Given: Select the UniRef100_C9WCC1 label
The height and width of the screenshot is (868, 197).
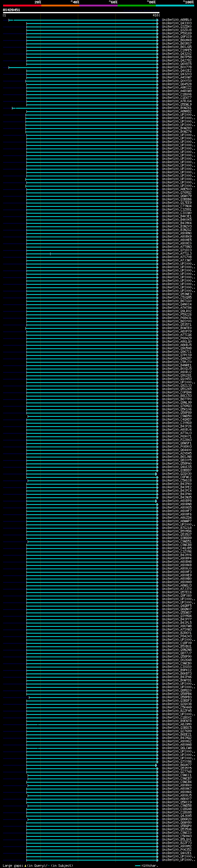Looking at the screenshot, I should pos(177,775).
